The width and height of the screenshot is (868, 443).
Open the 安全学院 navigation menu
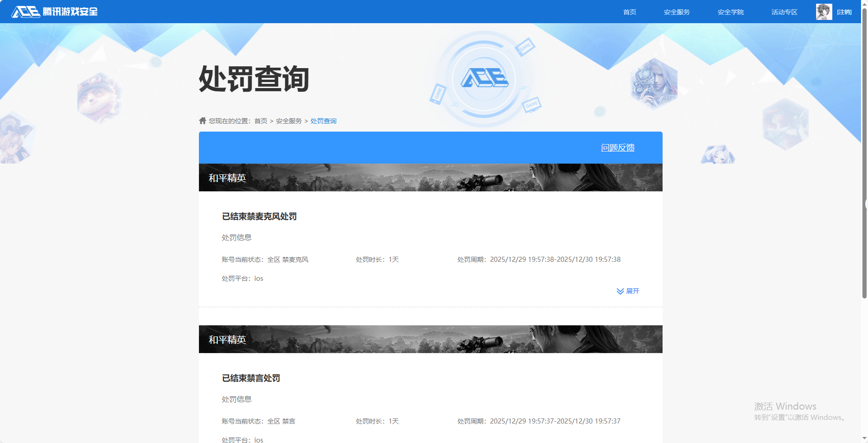click(x=730, y=12)
